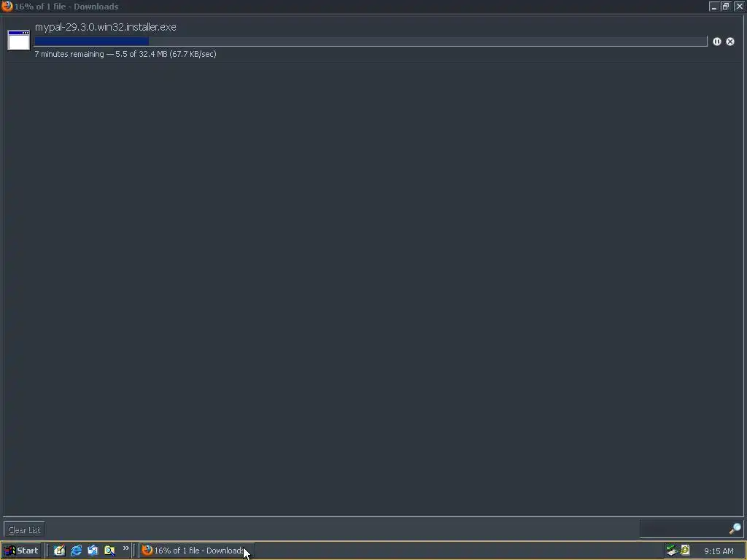Select mypal-29.3.0.win32.installer.exe file name
This screenshot has height=560, width=747.
[x=105, y=27]
